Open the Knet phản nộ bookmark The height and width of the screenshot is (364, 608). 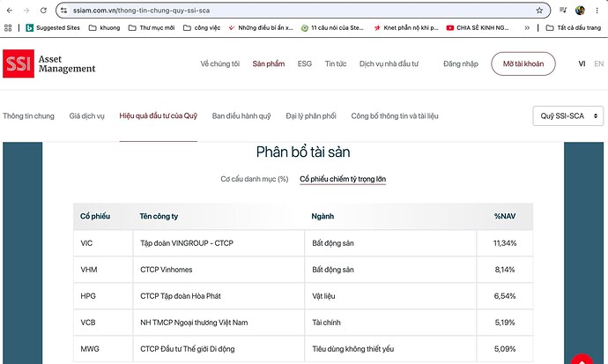pos(406,28)
